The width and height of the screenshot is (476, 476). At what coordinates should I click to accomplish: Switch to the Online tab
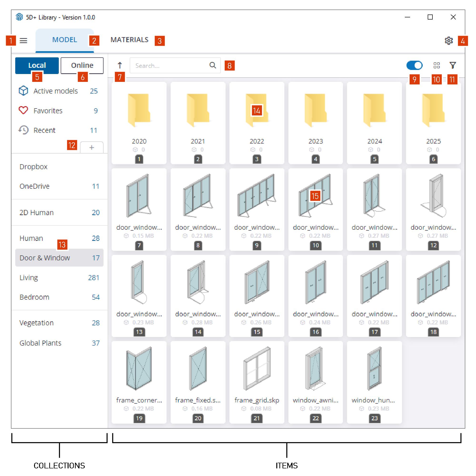81,65
